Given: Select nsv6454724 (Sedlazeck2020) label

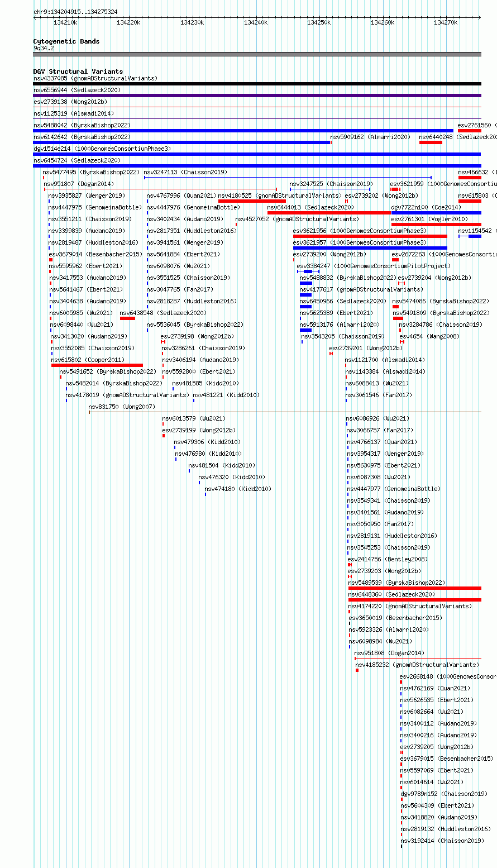Looking at the screenshot, I should tap(77, 160).
